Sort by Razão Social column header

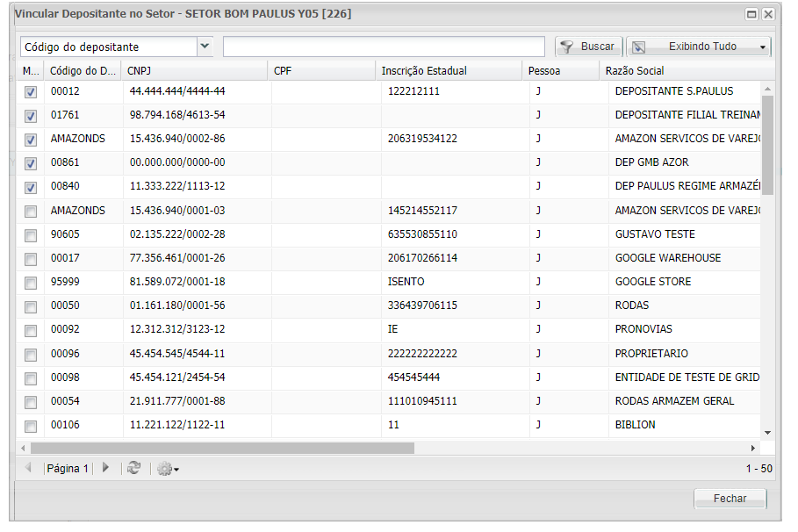[x=687, y=71]
